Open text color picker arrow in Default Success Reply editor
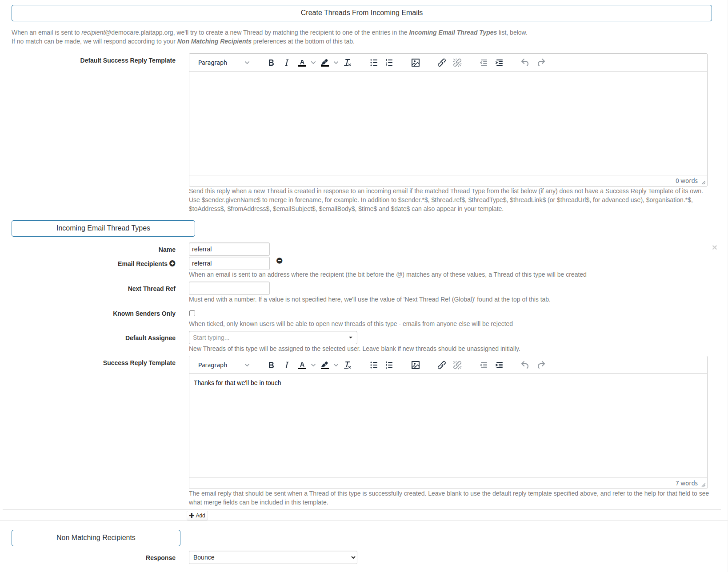This screenshot has width=728, height=572. 313,63
